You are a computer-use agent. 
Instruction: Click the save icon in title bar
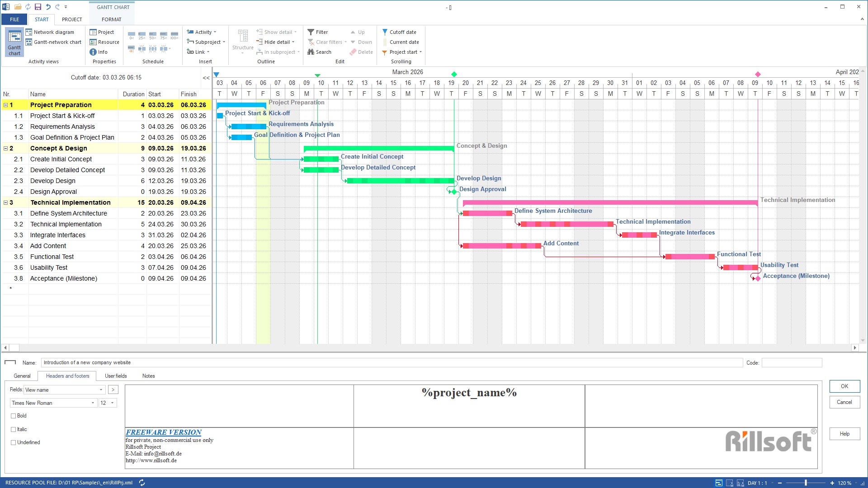pyautogui.click(x=38, y=7)
